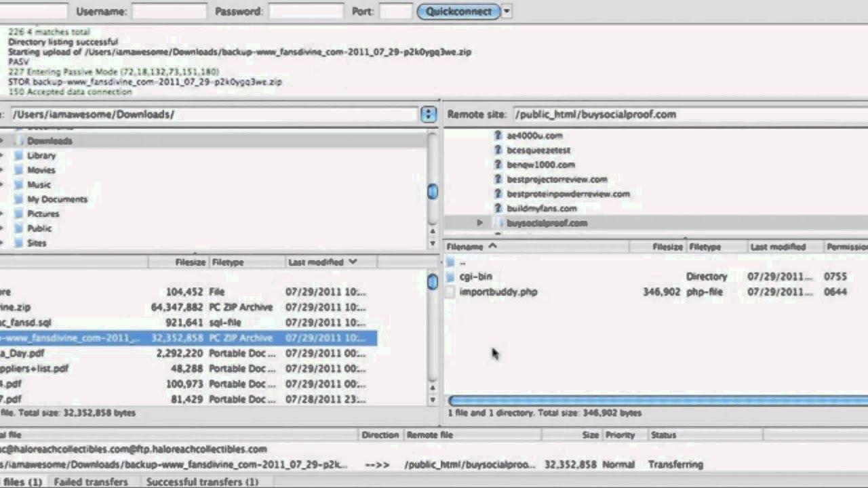
Task: Select the PDF sized 81,429
Action: pos(188,399)
